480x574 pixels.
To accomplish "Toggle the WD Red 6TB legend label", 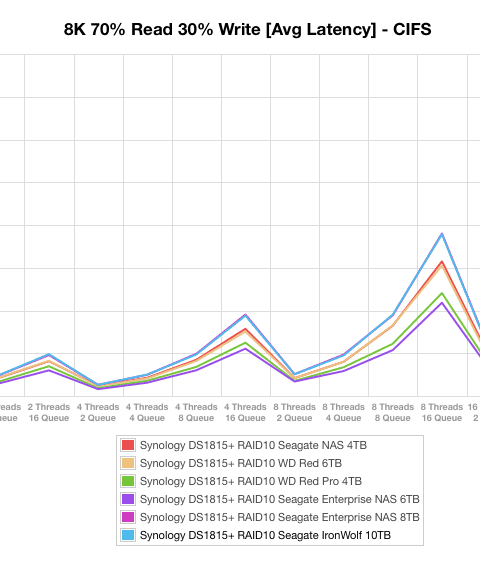I will (241, 463).
